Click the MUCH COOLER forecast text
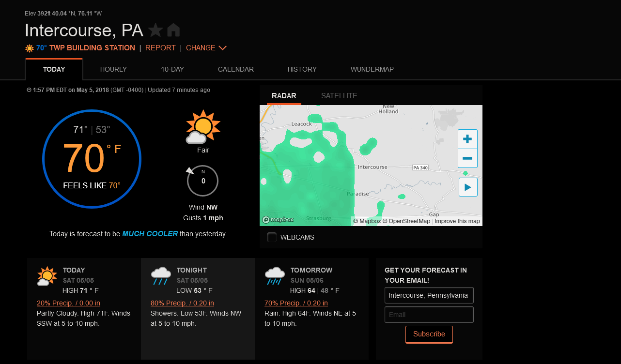This screenshot has height=364, width=621. tap(150, 234)
